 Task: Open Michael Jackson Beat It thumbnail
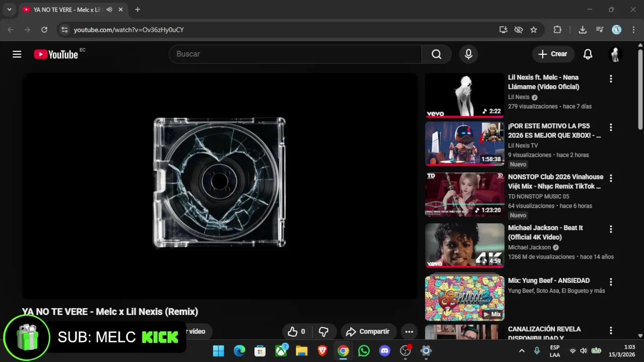[464, 245]
